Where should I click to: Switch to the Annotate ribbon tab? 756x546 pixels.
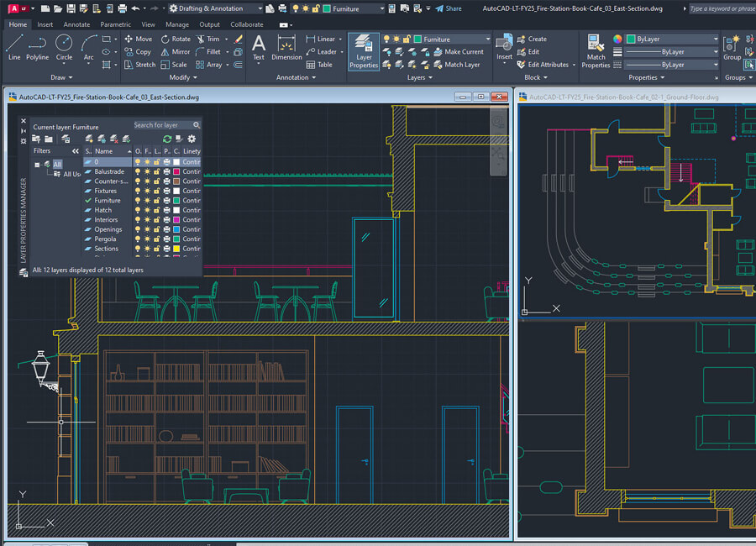(x=76, y=24)
